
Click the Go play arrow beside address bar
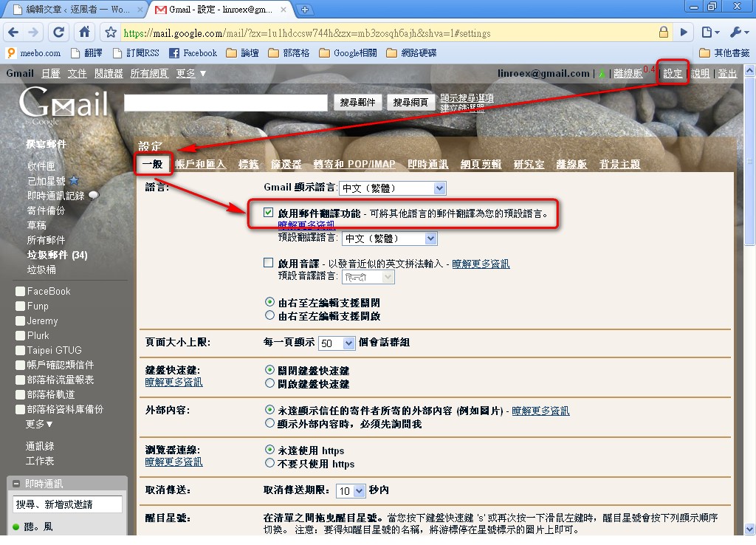pyautogui.click(x=684, y=32)
